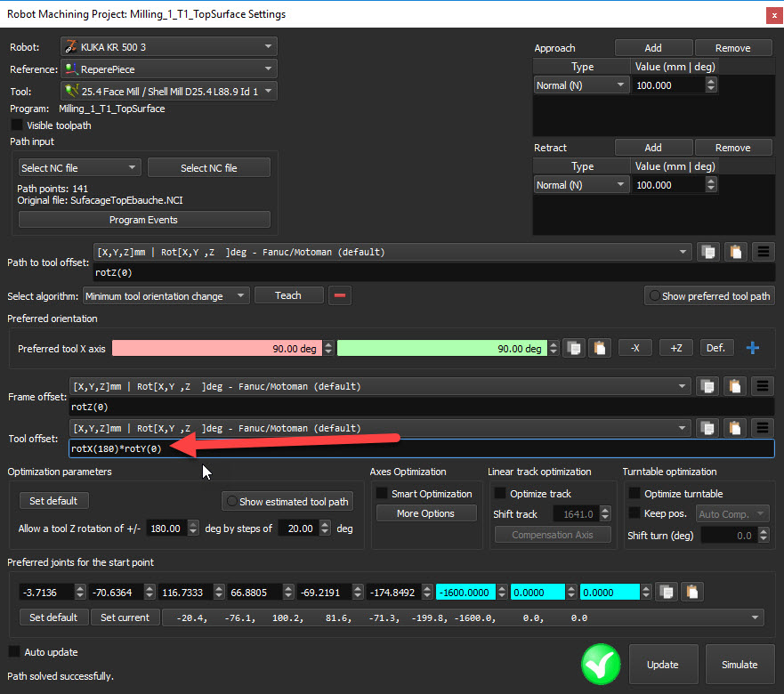Screen dimensions: 784x694
Task: Check the Keep pos. checkbox
Action: [x=634, y=513]
